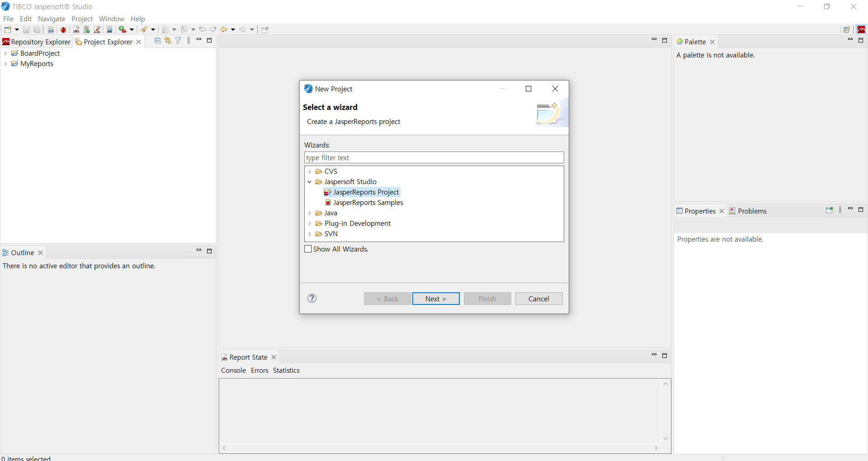Open the Help menu

[x=138, y=19]
